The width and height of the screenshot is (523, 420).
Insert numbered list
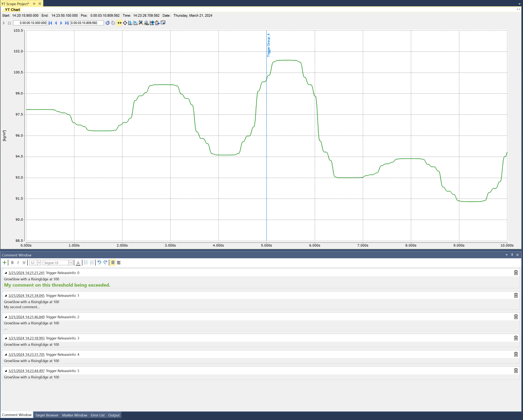tap(92, 262)
